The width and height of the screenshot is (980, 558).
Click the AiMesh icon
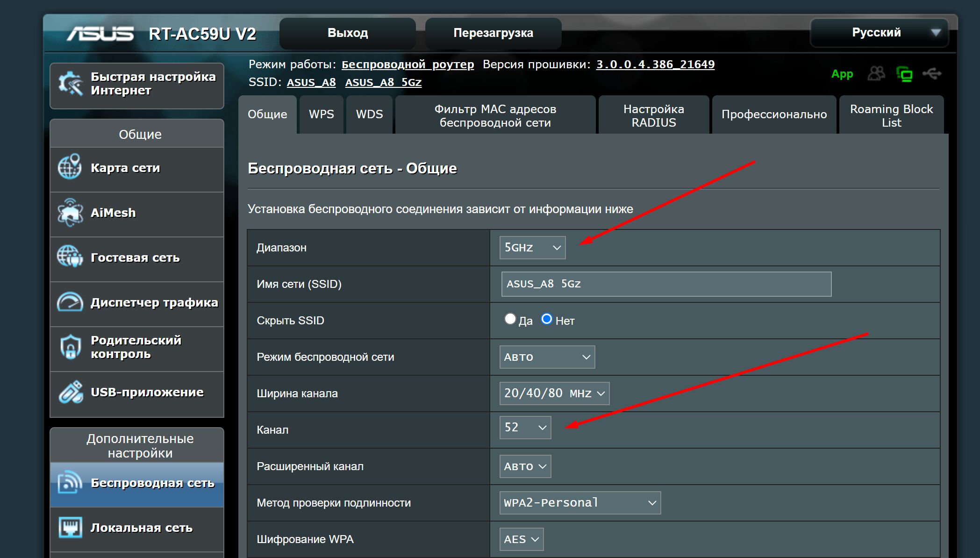70,213
